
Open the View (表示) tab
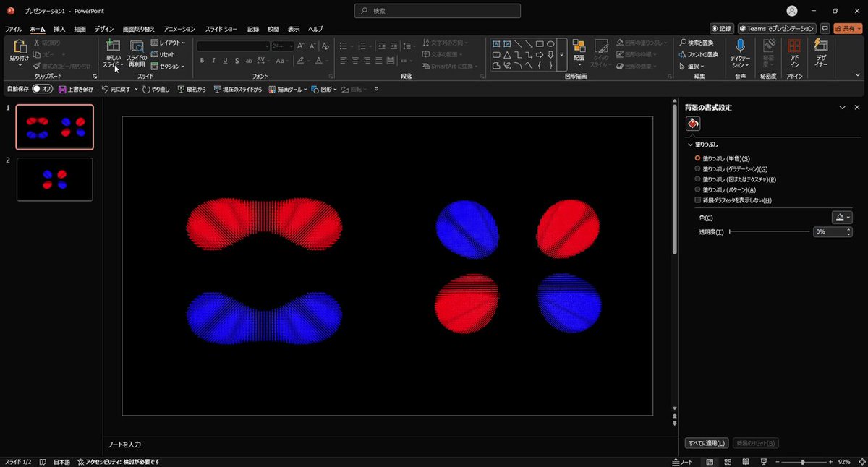click(294, 29)
